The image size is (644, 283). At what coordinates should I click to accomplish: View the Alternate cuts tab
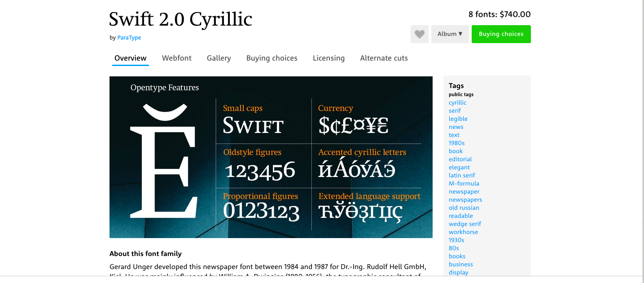pyautogui.click(x=384, y=58)
